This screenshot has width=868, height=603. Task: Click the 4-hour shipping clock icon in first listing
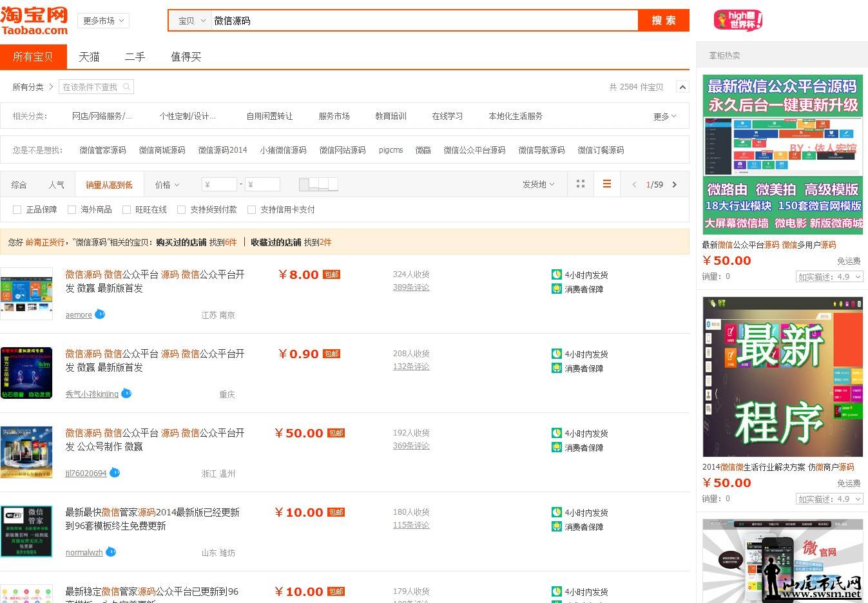pyautogui.click(x=557, y=274)
